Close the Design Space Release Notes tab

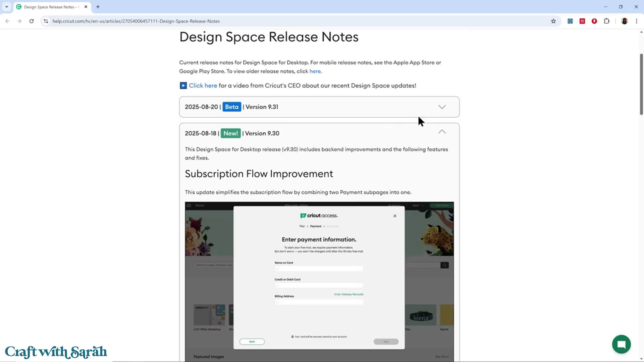[86, 7]
